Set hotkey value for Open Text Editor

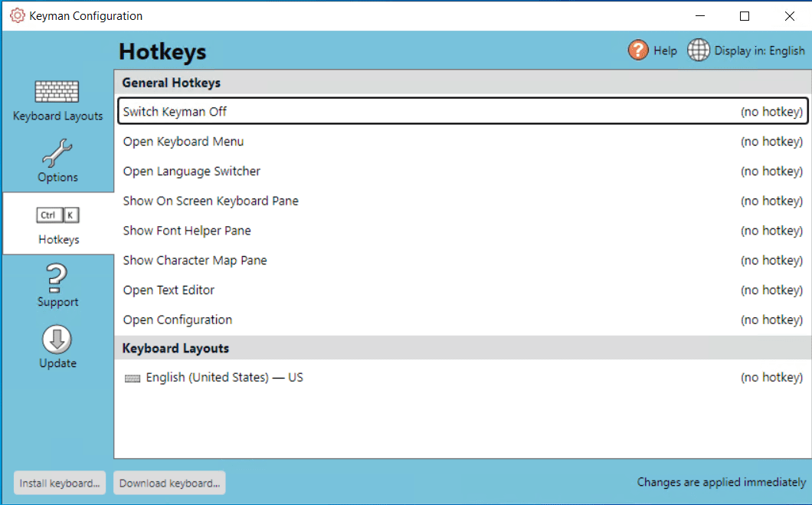pyautogui.click(x=771, y=290)
